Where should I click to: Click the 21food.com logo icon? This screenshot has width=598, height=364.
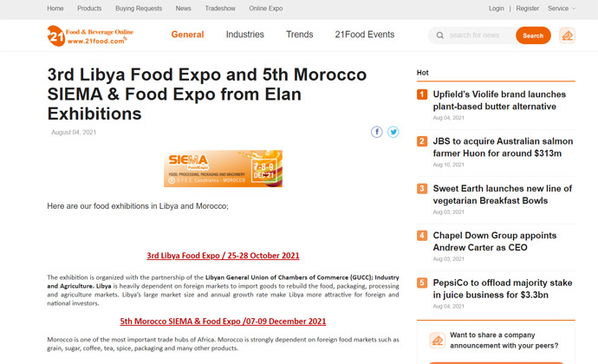point(56,36)
